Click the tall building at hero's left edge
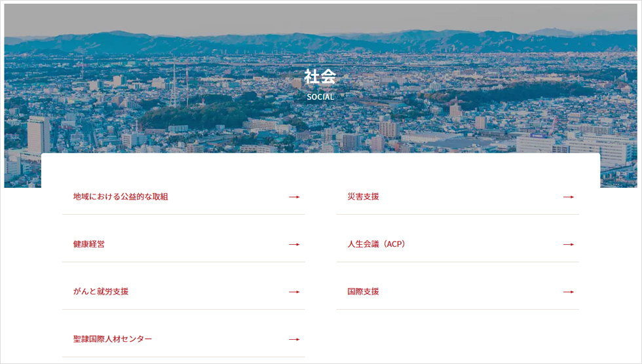 coord(38,134)
